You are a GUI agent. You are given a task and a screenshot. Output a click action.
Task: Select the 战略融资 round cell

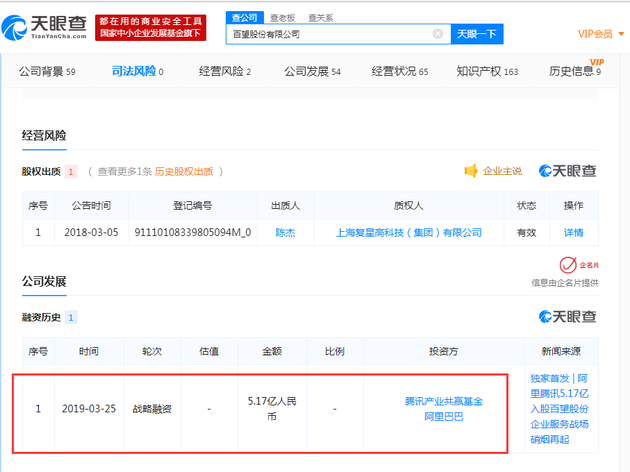pos(152,409)
